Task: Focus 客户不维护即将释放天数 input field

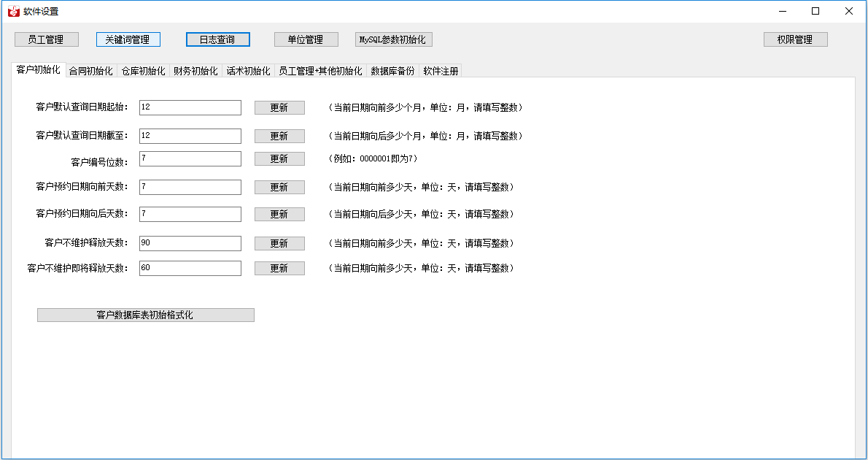Action: tap(190, 268)
